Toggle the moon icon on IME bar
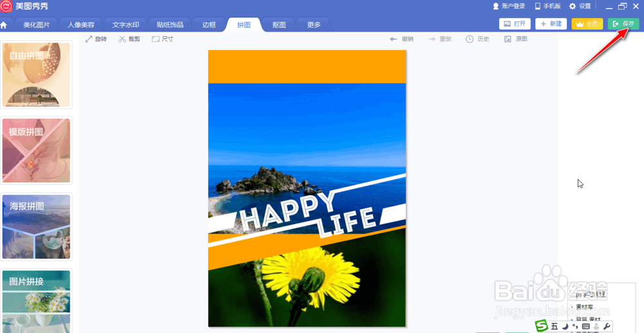This screenshot has width=644, height=333. click(565, 327)
